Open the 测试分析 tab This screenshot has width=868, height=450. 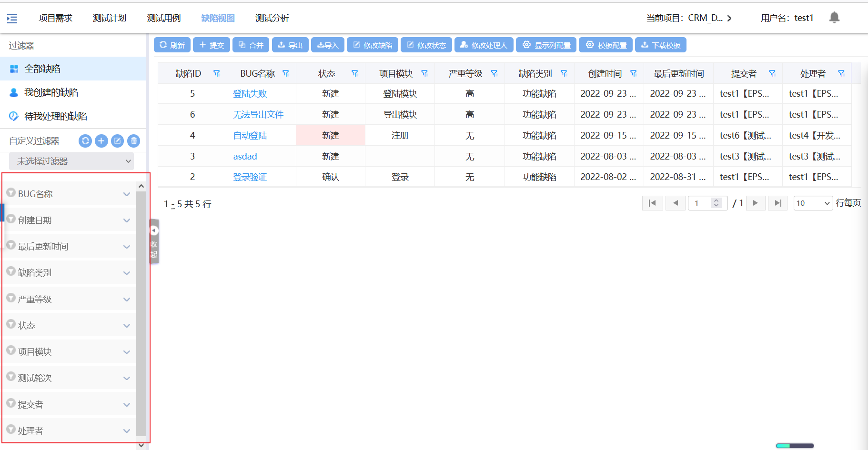pos(272,18)
